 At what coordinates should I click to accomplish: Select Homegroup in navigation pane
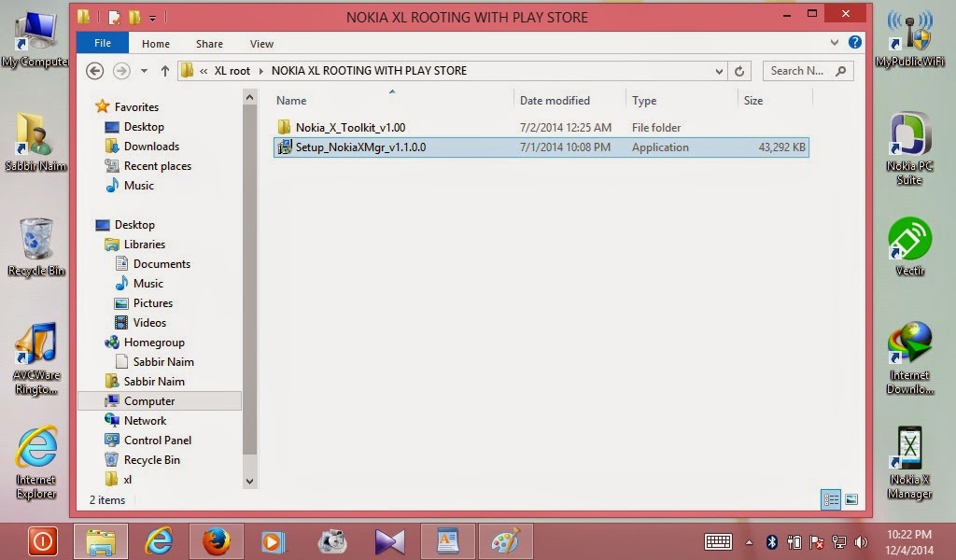(154, 343)
